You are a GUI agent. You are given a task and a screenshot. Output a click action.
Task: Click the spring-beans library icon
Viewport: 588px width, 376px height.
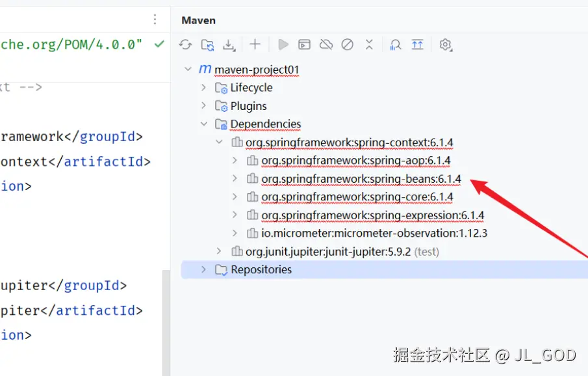tap(252, 178)
